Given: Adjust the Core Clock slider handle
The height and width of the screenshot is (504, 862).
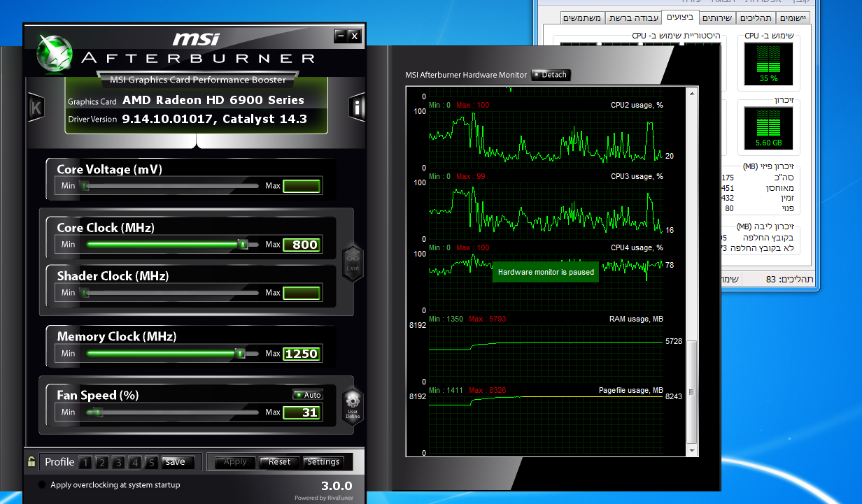Looking at the screenshot, I should click(243, 245).
